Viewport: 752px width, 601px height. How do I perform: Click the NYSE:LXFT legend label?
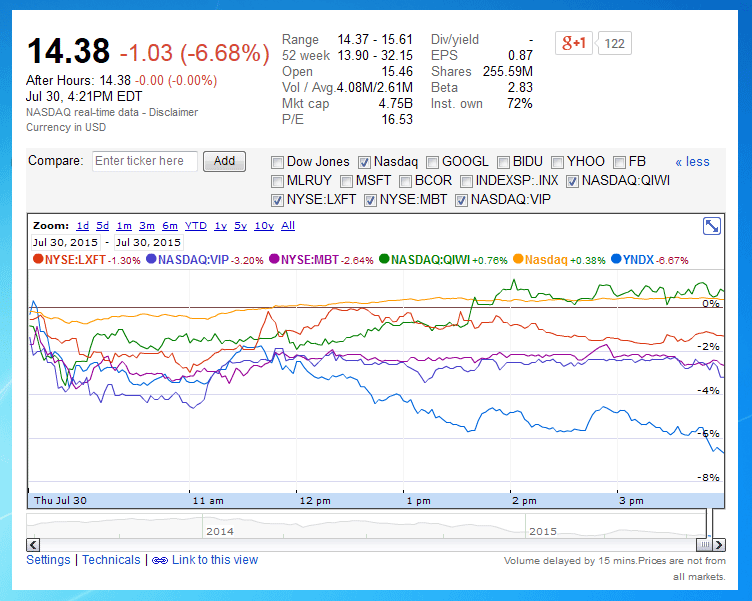[75, 259]
